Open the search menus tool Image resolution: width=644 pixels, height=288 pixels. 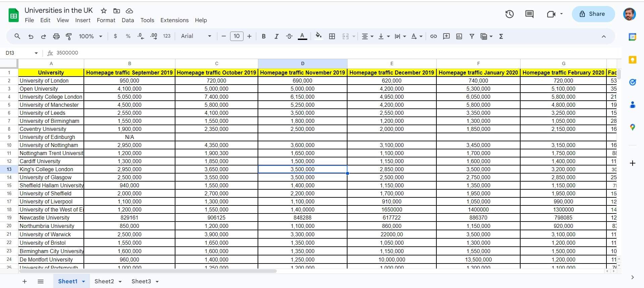click(17, 36)
